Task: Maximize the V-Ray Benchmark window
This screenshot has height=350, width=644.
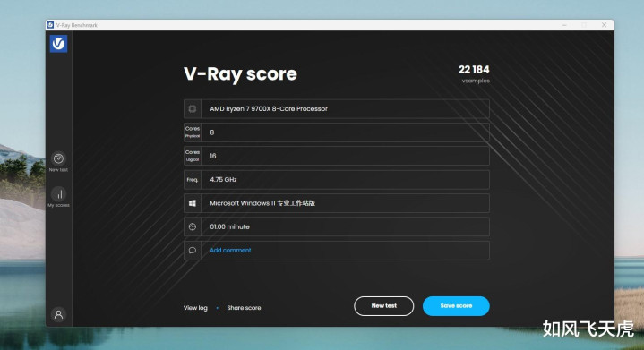Action: pos(584,25)
